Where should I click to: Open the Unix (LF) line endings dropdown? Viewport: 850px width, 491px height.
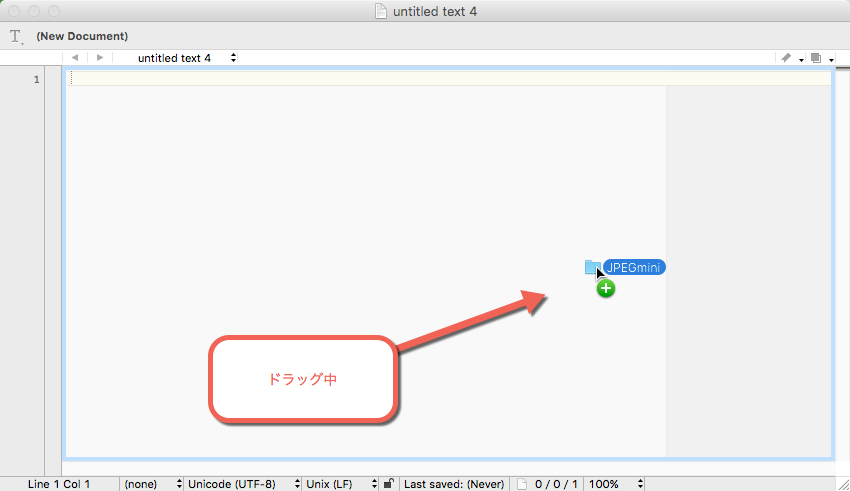(x=340, y=484)
